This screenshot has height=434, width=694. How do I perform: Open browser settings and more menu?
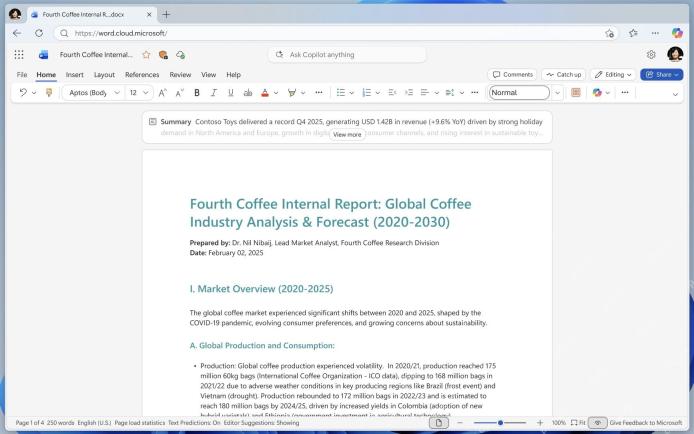click(655, 33)
